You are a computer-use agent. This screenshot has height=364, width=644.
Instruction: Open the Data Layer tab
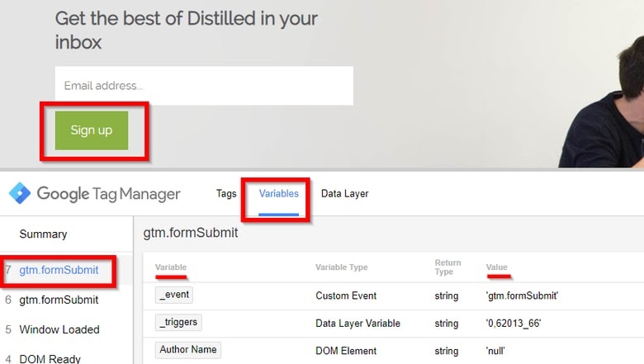click(x=344, y=193)
